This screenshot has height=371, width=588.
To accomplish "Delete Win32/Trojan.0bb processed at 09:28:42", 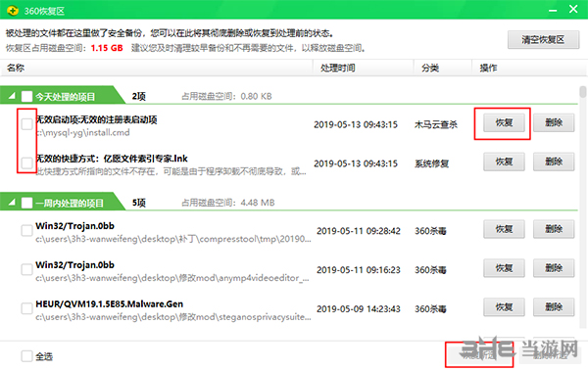I will 554,229.
